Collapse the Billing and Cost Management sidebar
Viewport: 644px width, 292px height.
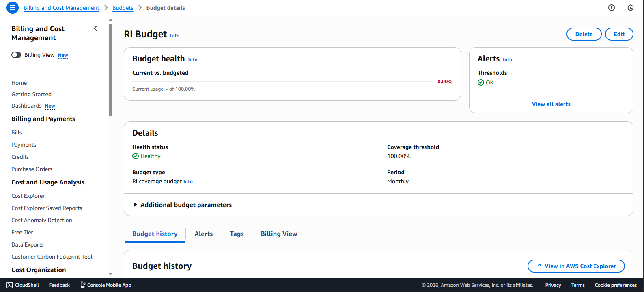click(x=95, y=28)
